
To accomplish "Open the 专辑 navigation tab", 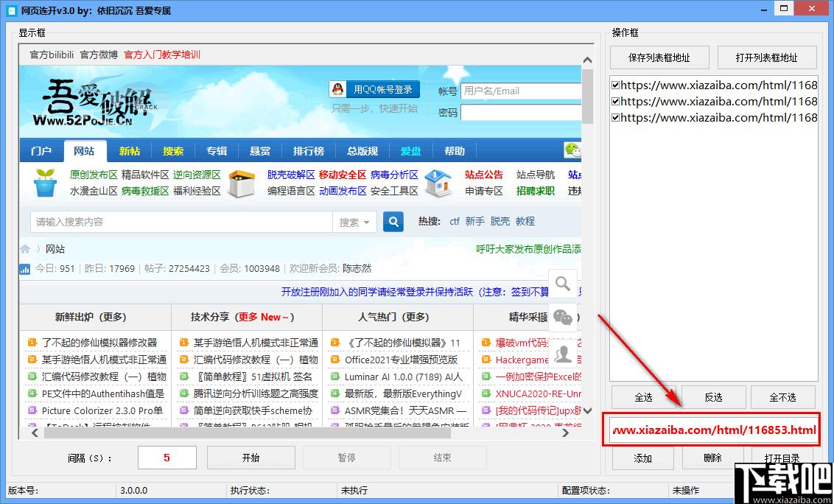I will tap(217, 151).
